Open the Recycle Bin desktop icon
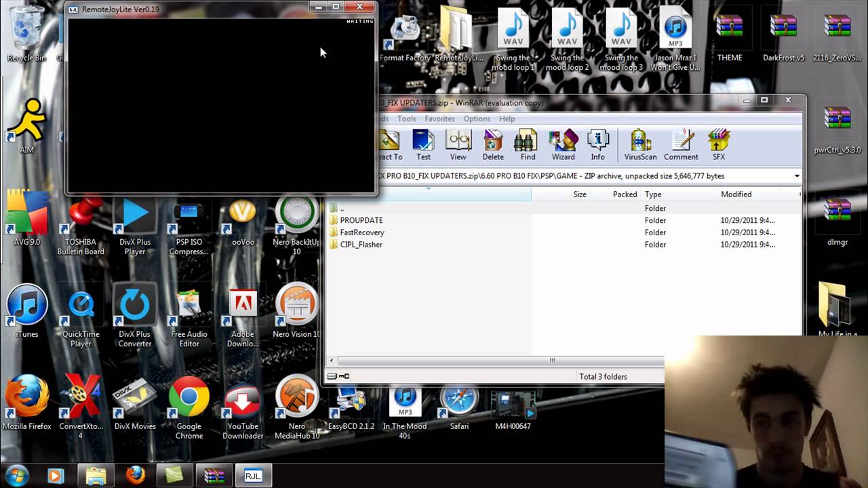Screen dimensions: 868x488 click(x=26, y=34)
